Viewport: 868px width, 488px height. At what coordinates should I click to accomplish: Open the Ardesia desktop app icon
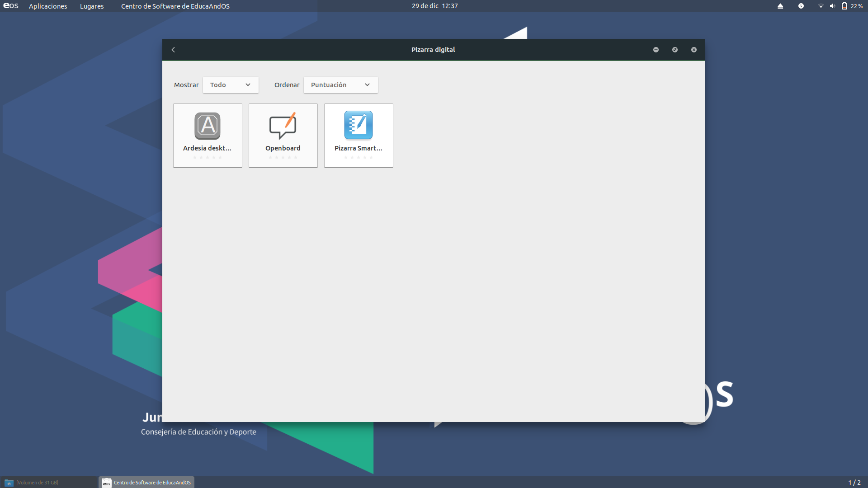(208, 126)
